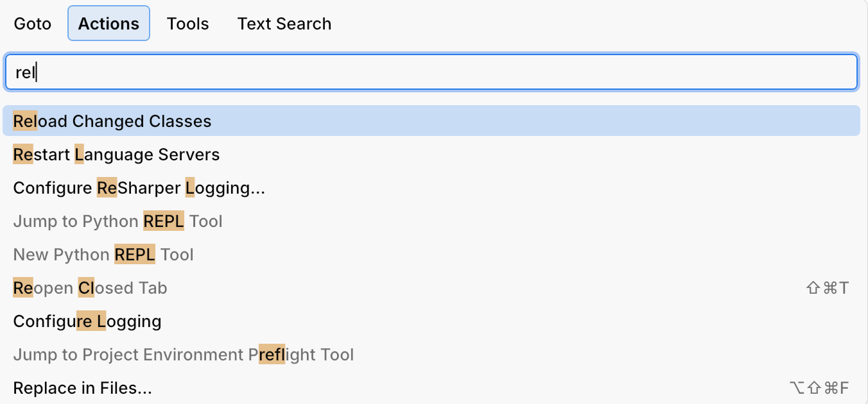Select the Actions tab
The width and height of the screenshot is (868, 404).
click(108, 23)
